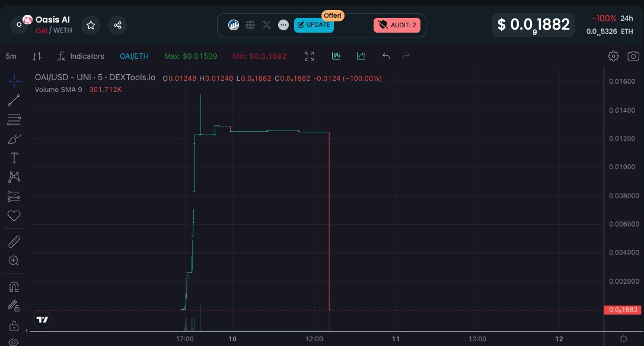
Task: Click the large dollar price display
Action: 533,25
